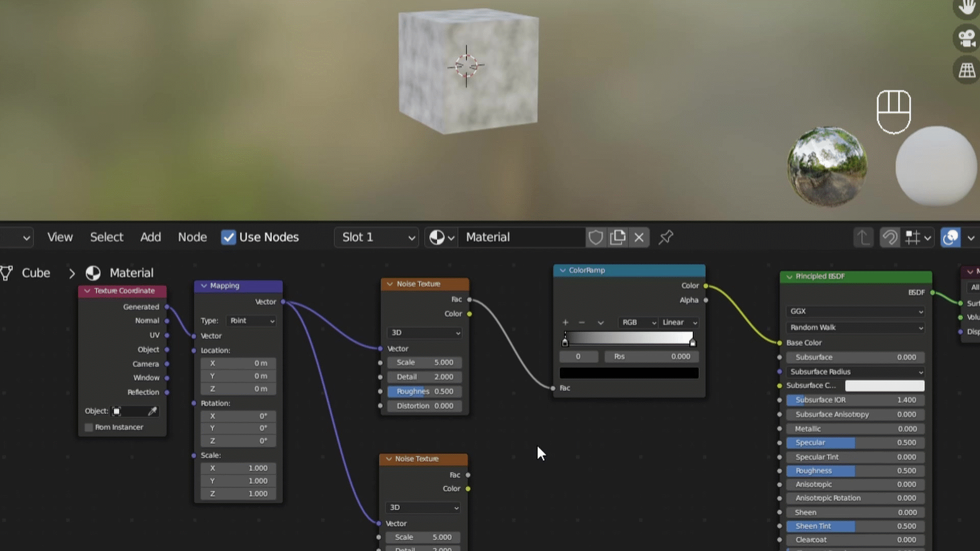Expand the Noise Texture 3D dropdown
Screen dimensions: 980x551
pos(423,332)
